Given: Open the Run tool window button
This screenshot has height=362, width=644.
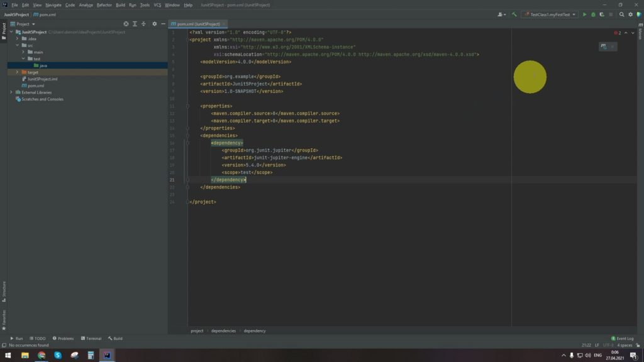Looking at the screenshot, I should coord(16,339).
